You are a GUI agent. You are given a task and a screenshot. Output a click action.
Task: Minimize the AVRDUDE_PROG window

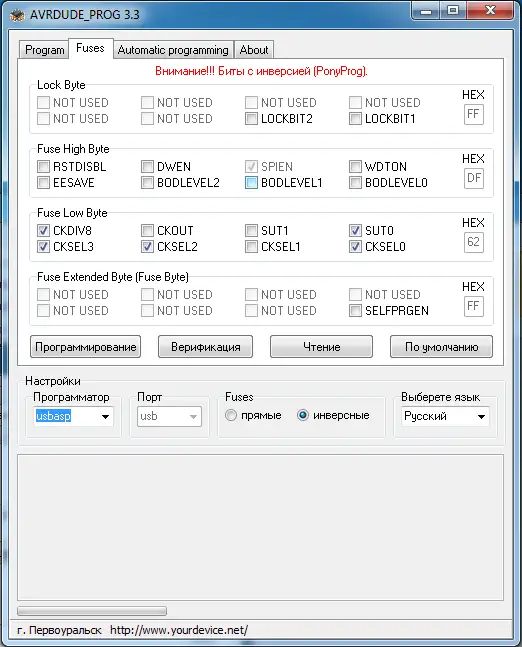pyautogui.click(x=425, y=11)
